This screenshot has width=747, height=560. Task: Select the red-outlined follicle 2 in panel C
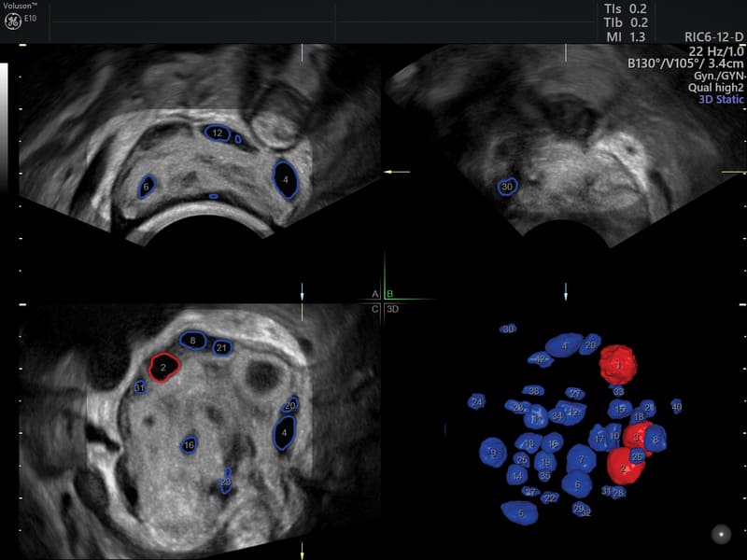164,368
